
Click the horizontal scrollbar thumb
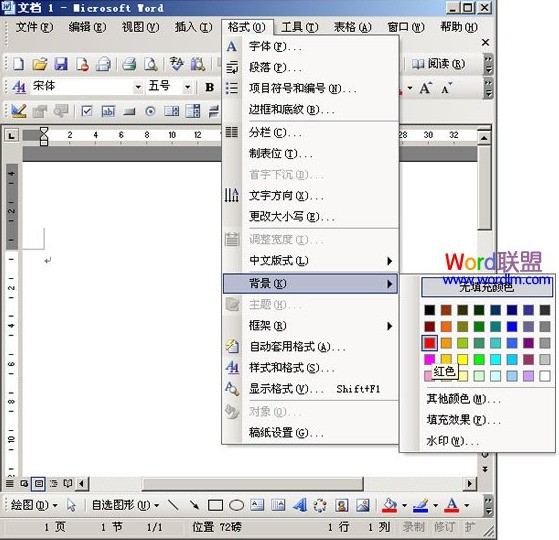pyautogui.click(x=252, y=484)
